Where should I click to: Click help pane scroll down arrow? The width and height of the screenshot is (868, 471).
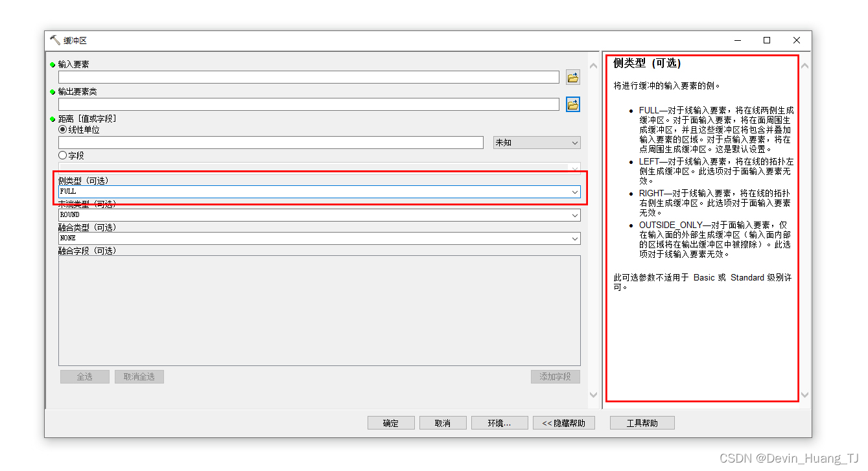[x=805, y=395]
